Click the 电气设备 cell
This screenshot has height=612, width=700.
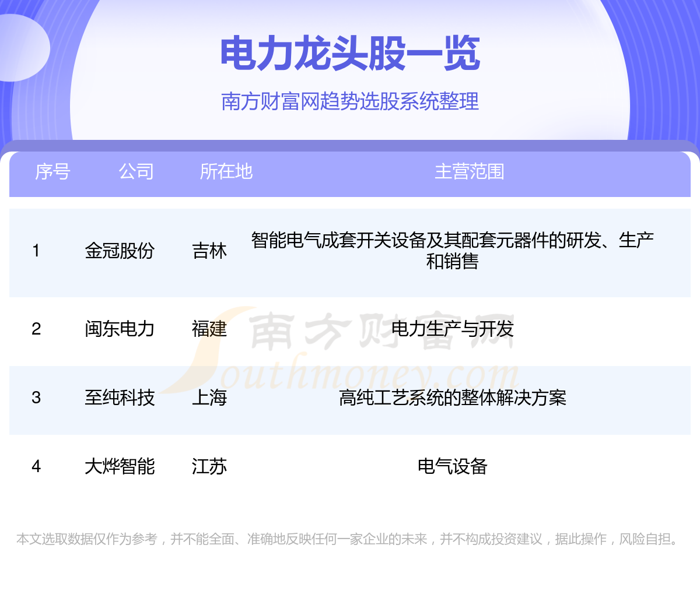[453, 466]
